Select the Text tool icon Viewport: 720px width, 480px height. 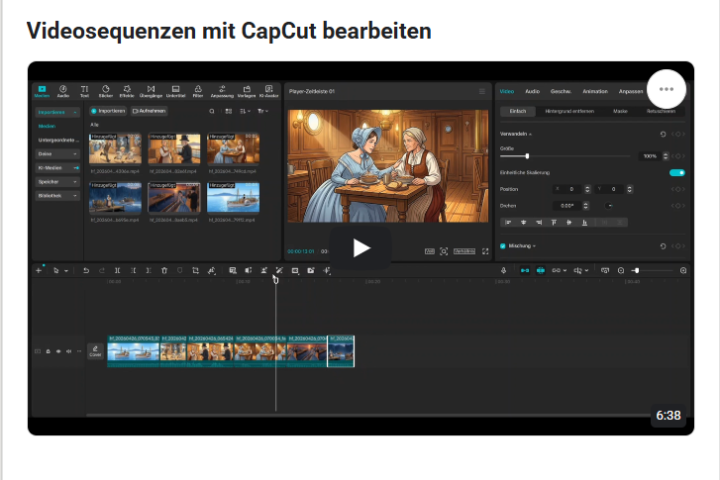point(84,91)
